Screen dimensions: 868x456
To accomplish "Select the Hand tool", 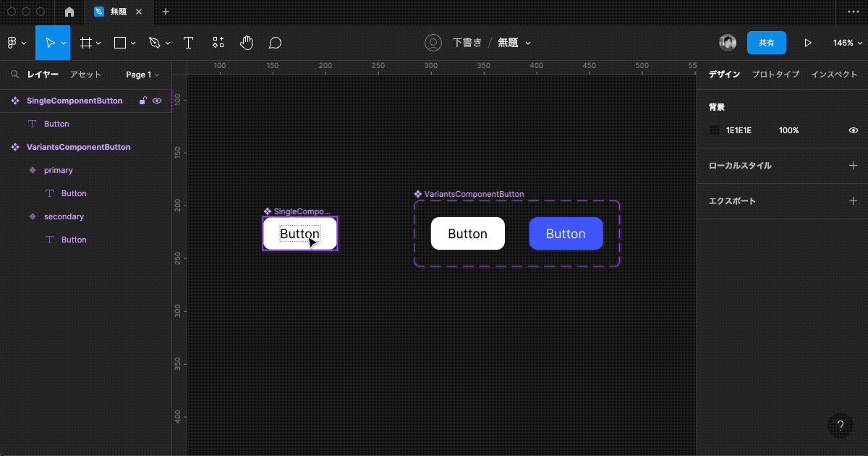I will point(247,43).
